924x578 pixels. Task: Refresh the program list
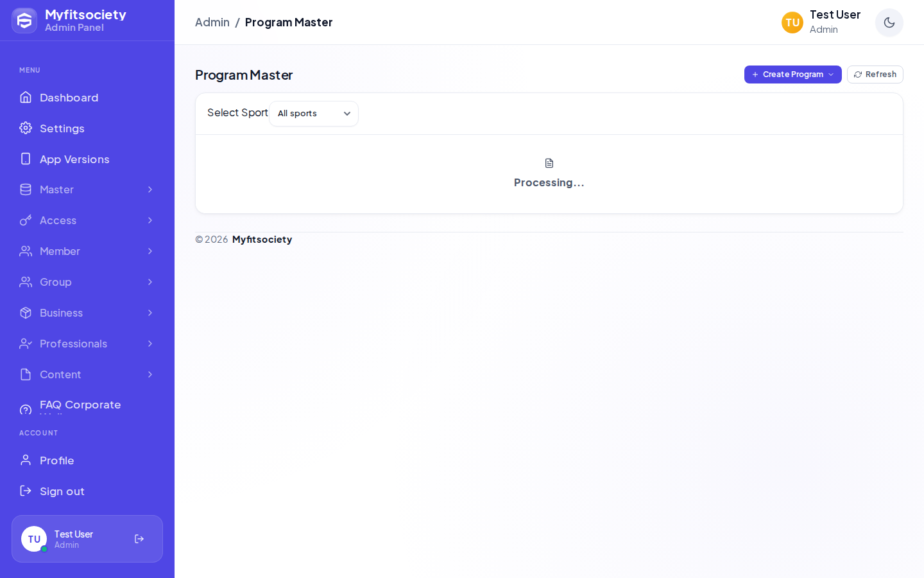tap(875, 74)
